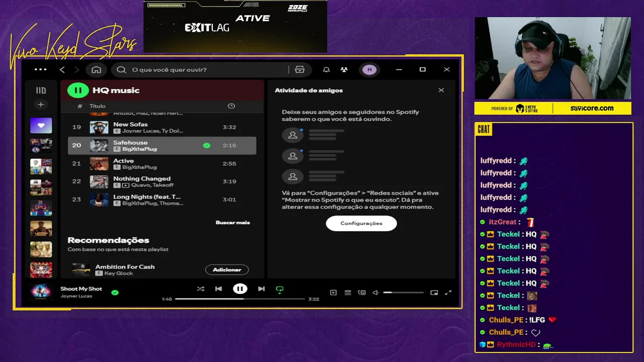Go forward with the right arrow
Screen dimensions: 644x362
pos(76,70)
